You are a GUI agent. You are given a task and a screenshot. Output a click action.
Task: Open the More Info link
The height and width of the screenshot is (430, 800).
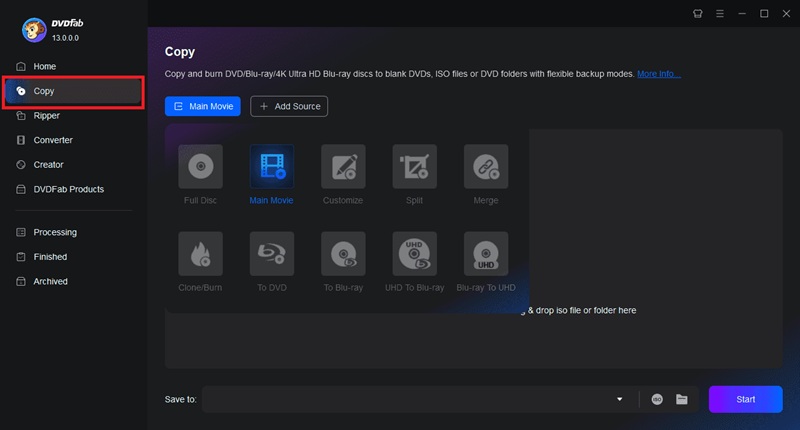(x=659, y=74)
